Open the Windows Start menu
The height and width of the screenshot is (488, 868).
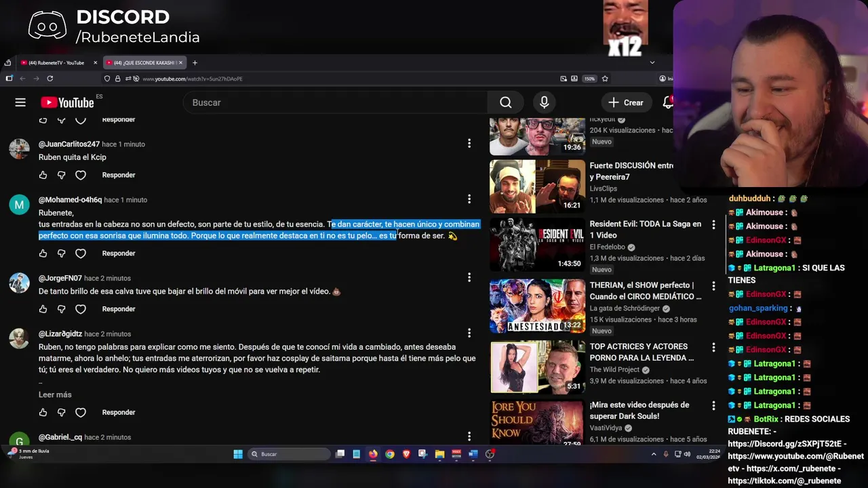238,454
